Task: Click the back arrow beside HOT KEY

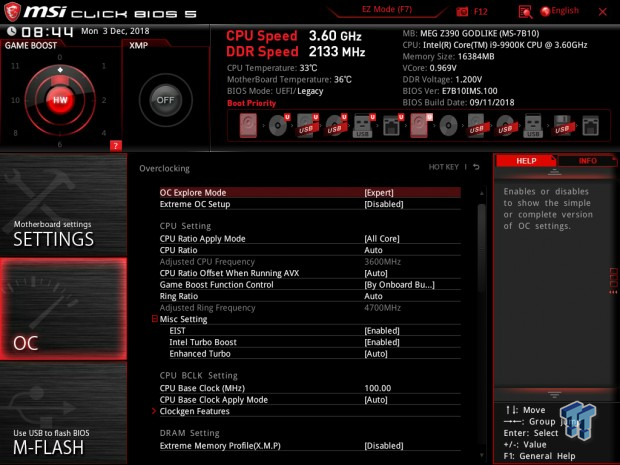Action: tap(476, 167)
